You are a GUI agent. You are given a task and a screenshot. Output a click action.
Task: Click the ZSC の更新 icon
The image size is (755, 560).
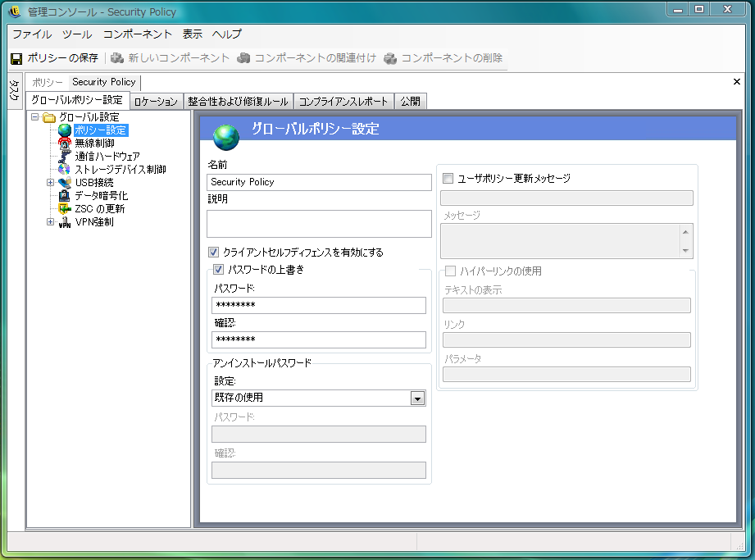point(65,208)
